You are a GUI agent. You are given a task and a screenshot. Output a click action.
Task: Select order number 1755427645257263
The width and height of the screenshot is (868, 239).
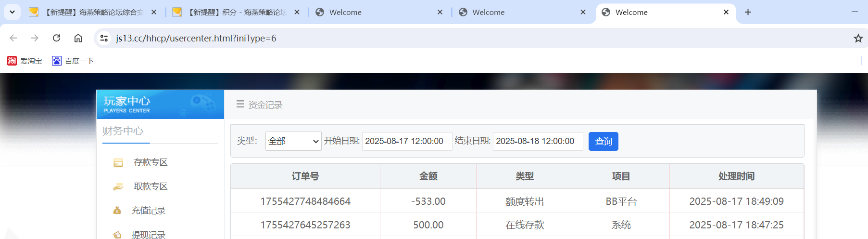pos(305,225)
